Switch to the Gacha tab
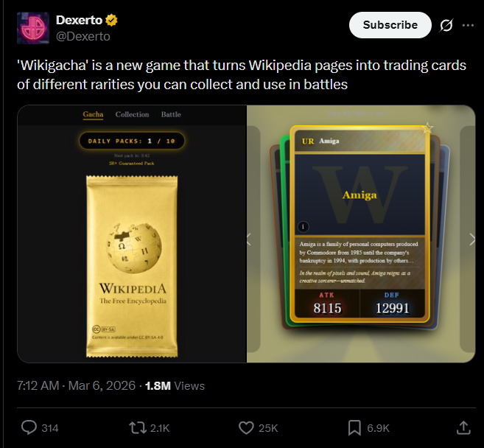The height and width of the screenshot is (448, 484). (x=93, y=114)
